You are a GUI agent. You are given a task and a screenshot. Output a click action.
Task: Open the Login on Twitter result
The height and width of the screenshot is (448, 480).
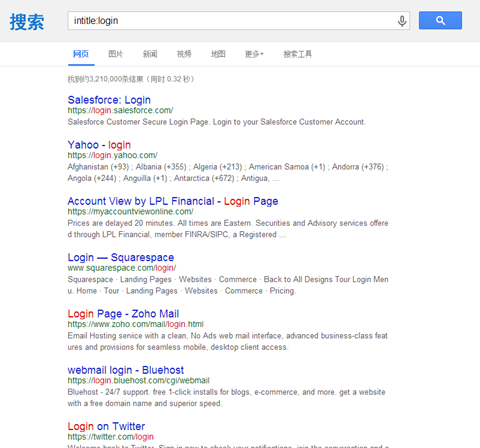tap(106, 426)
